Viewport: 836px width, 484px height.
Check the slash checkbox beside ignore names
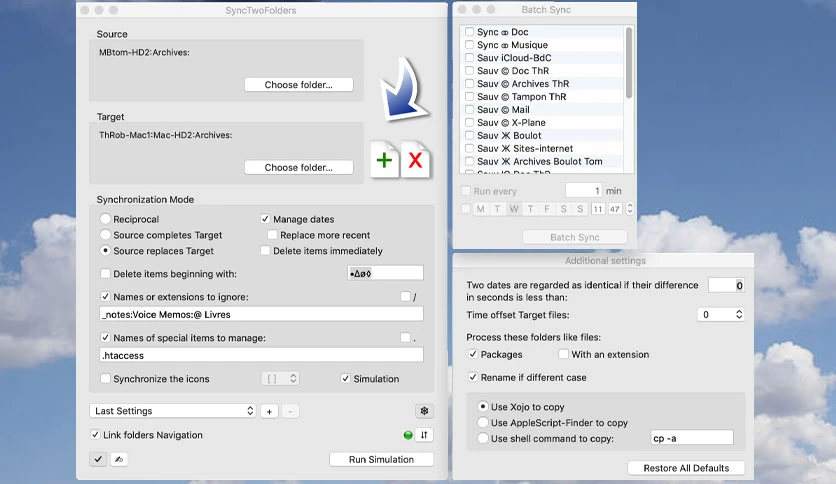pyautogui.click(x=405, y=296)
